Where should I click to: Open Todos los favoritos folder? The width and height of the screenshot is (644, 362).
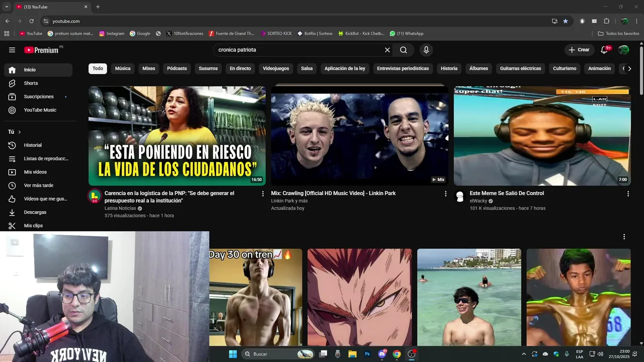(x=618, y=34)
